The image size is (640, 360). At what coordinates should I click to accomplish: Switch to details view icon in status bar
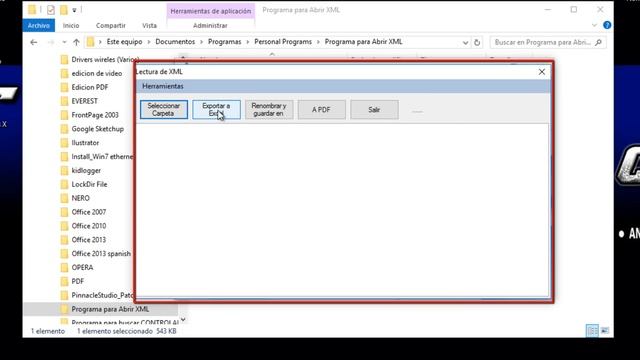pos(592,330)
